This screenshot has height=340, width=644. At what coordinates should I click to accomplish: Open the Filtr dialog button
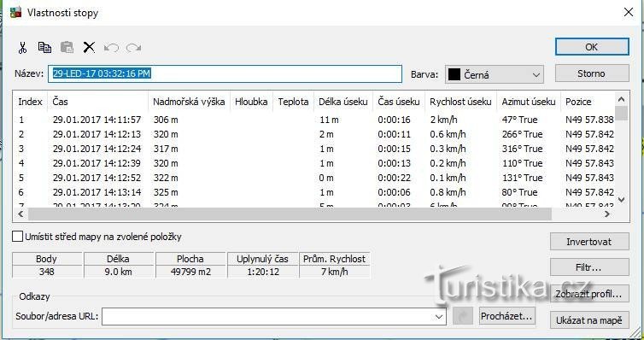point(589,267)
